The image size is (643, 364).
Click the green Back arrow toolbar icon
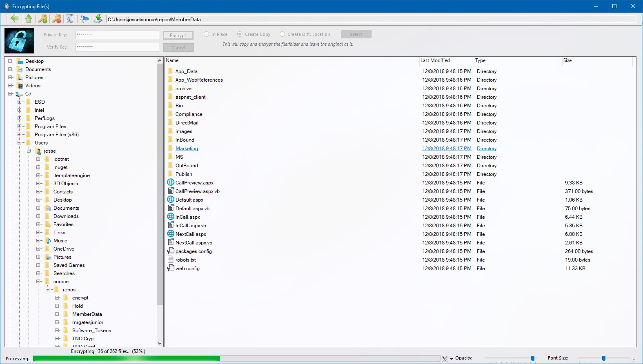pos(15,18)
